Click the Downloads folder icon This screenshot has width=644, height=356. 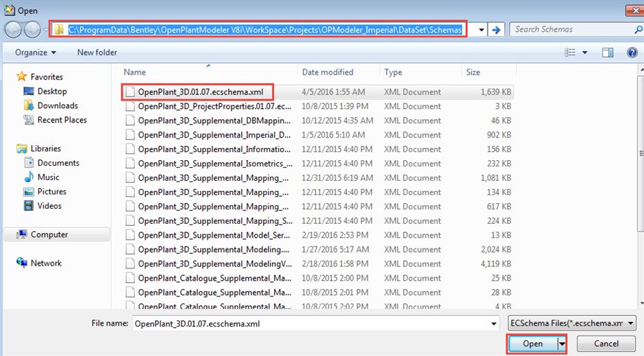(x=29, y=105)
